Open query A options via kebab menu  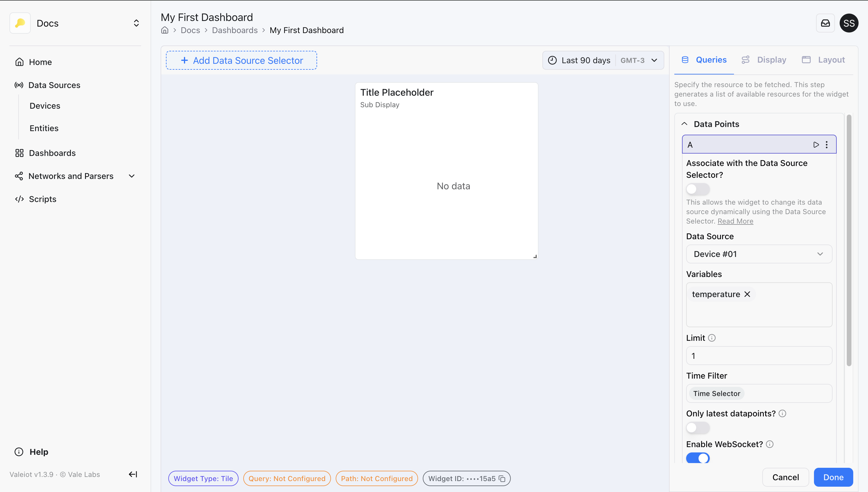(x=827, y=144)
